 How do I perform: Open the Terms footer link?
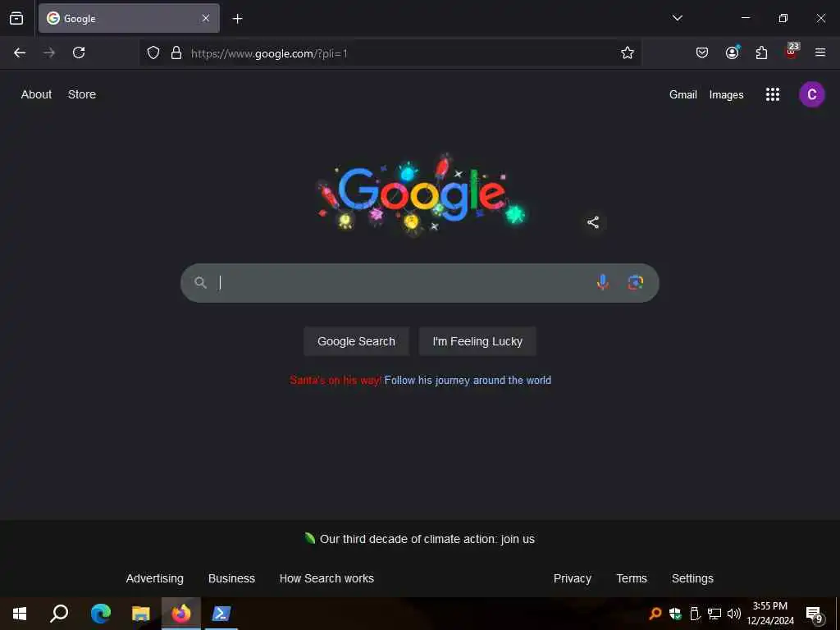point(632,578)
